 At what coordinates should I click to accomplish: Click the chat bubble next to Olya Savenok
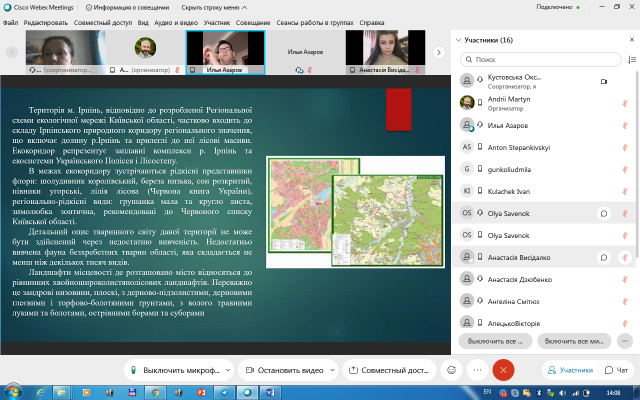click(x=603, y=213)
